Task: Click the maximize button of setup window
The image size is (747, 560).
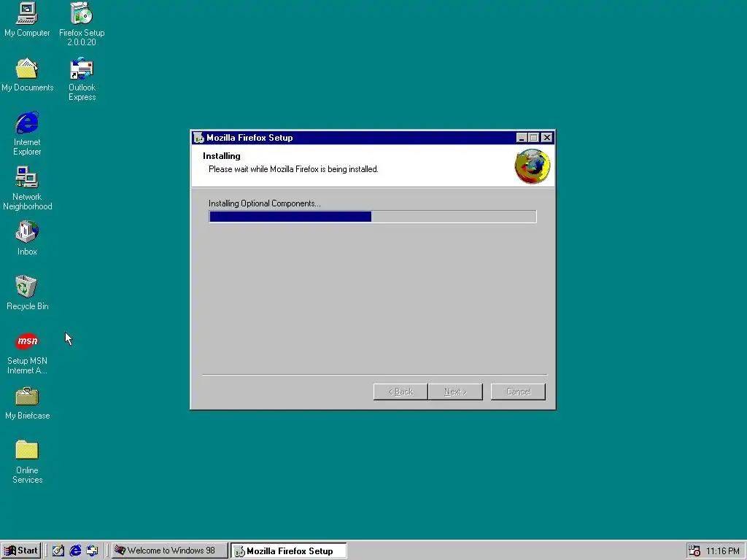Action: 533,138
